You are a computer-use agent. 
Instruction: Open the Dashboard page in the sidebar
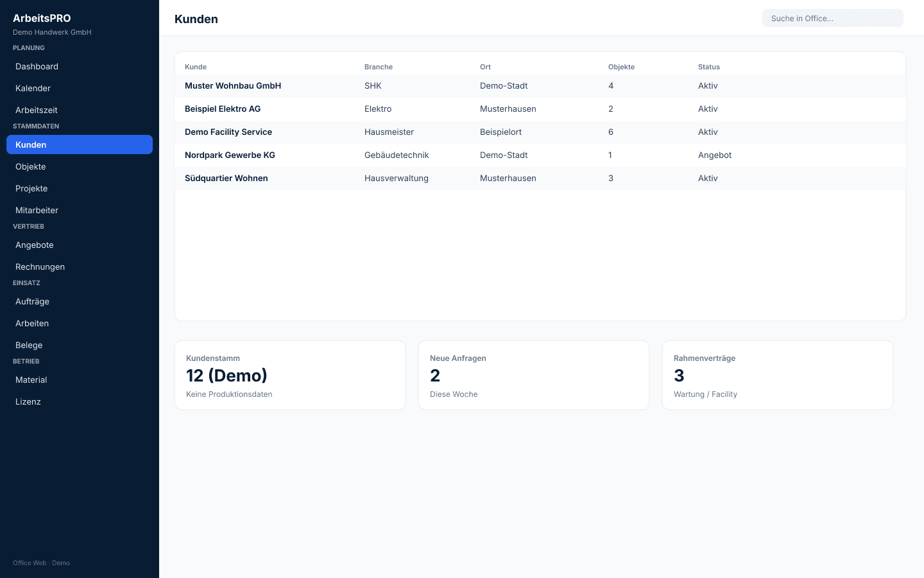80,66
